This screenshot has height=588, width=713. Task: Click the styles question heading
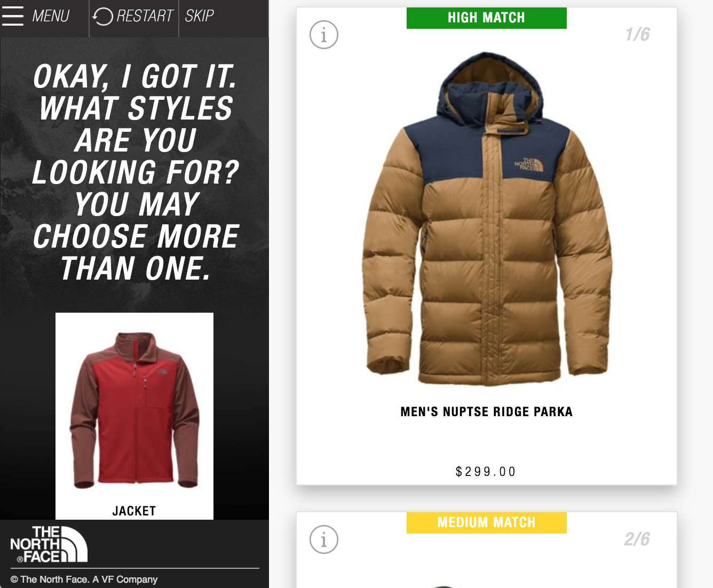coord(135,172)
